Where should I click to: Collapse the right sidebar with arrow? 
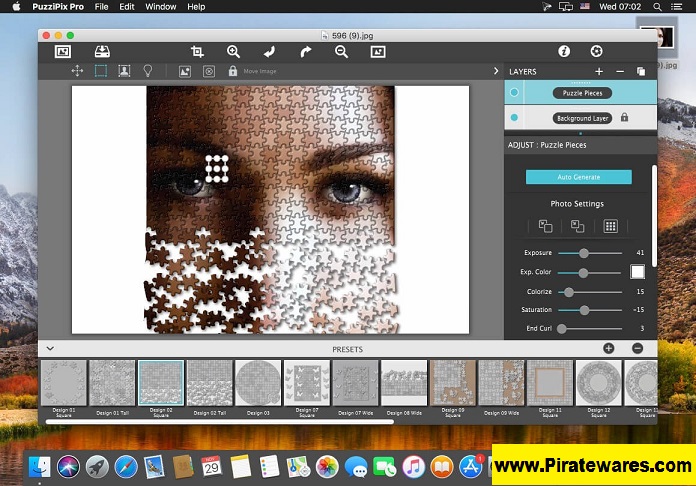pyautogui.click(x=496, y=72)
